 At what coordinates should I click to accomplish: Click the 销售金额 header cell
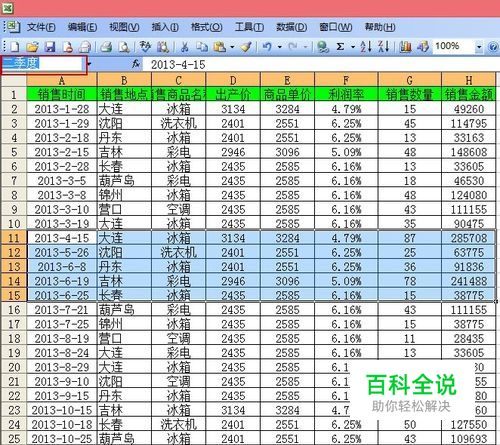tap(469, 94)
